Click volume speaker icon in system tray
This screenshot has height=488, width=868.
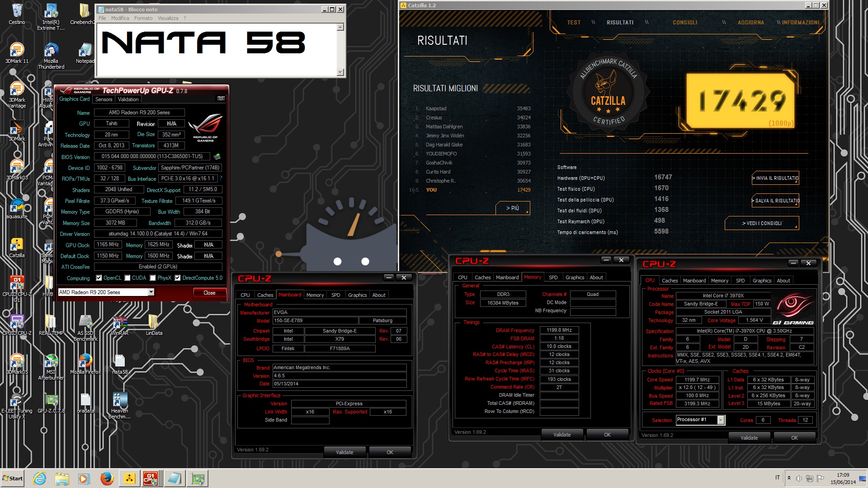click(x=799, y=478)
